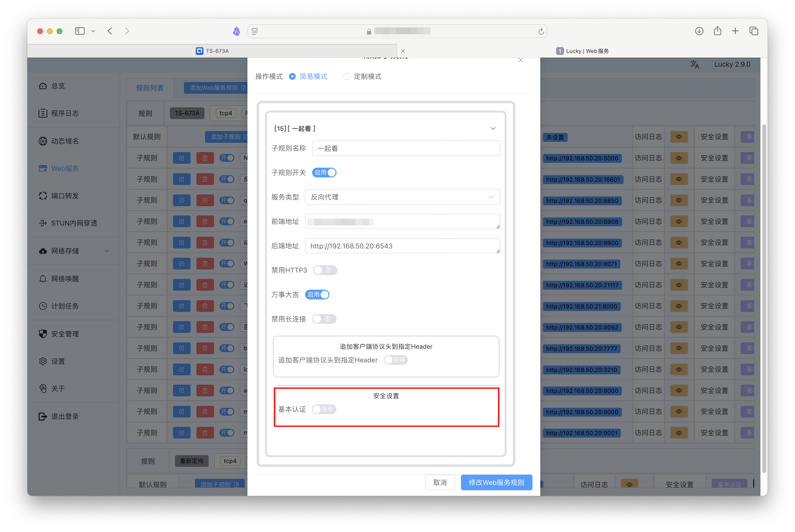Click the 子规则名称 input containing 一起看
The image size is (795, 532).
click(406, 148)
